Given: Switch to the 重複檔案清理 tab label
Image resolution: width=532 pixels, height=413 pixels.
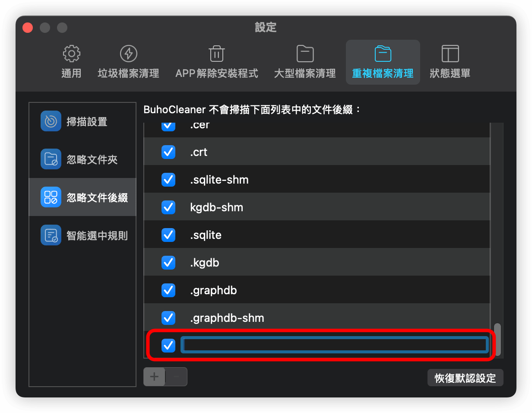Looking at the screenshot, I should click(x=383, y=73).
